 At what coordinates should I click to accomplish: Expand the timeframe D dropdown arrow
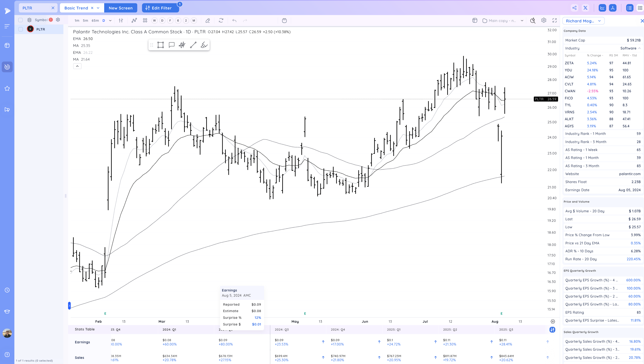(x=110, y=20)
